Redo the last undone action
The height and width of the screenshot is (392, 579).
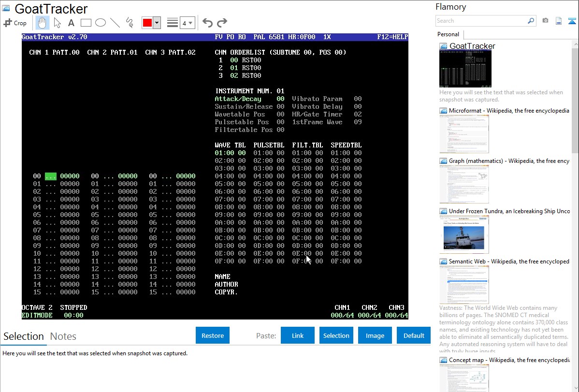[x=222, y=23]
